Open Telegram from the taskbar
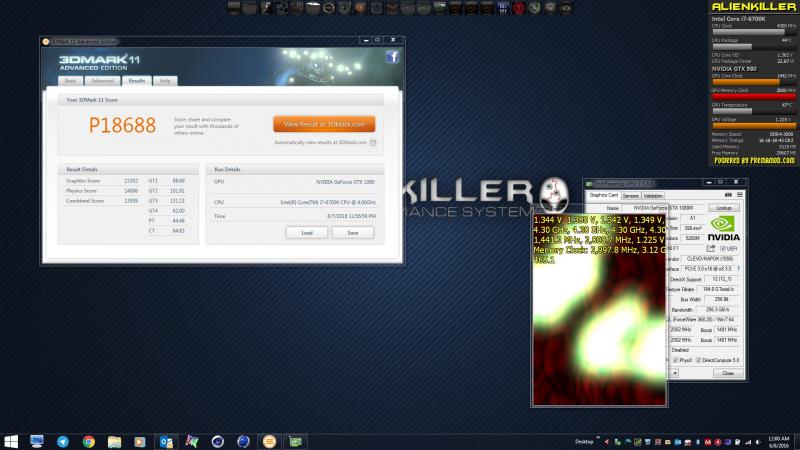 [63, 441]
